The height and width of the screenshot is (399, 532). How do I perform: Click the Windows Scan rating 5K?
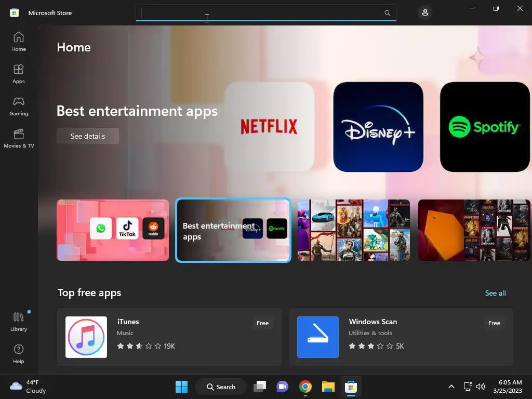pos(376,346)
